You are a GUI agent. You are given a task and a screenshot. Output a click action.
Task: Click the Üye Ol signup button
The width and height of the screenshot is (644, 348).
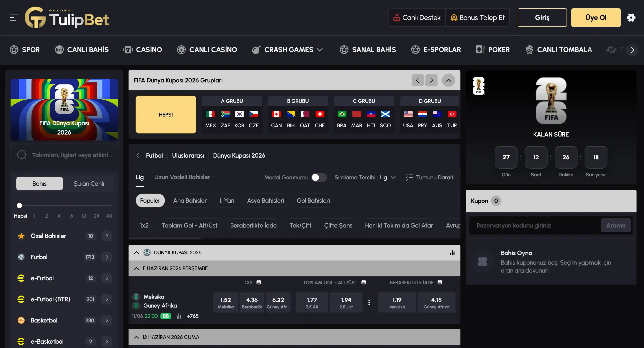pos(596,17)
